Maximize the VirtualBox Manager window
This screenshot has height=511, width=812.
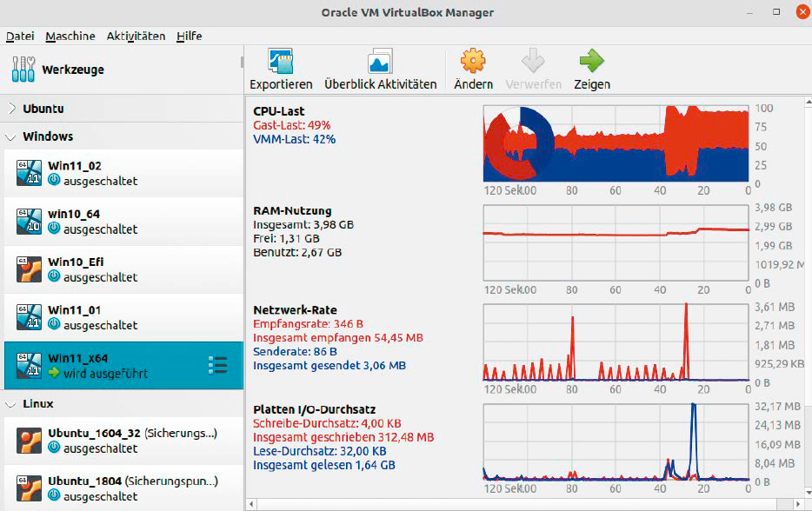[776, 12]
